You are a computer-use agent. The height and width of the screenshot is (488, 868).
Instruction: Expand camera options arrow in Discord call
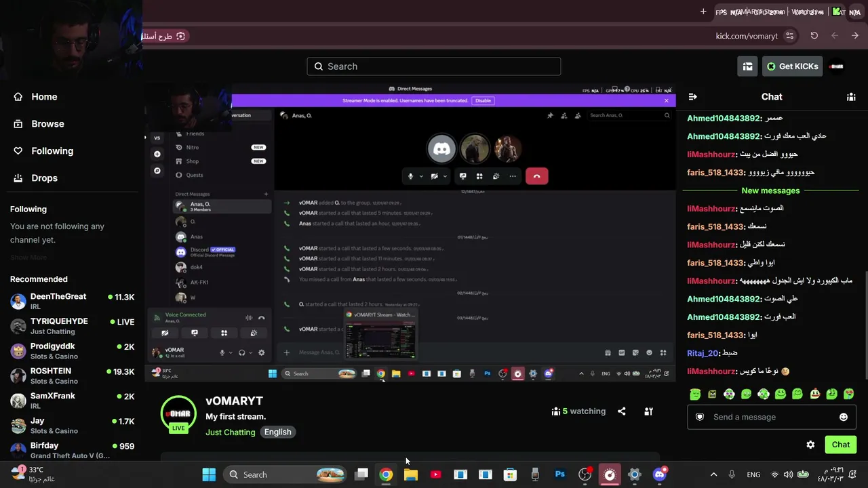pos(445,176)
